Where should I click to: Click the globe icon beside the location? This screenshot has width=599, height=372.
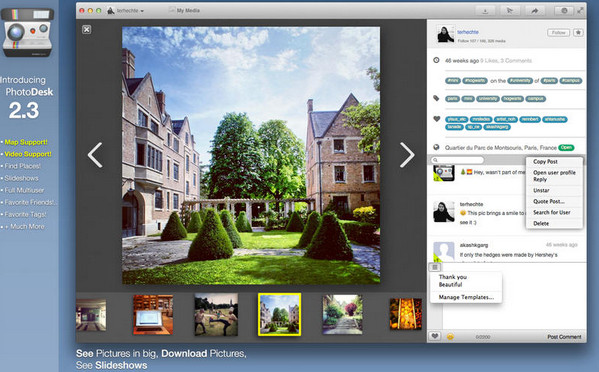436,147
